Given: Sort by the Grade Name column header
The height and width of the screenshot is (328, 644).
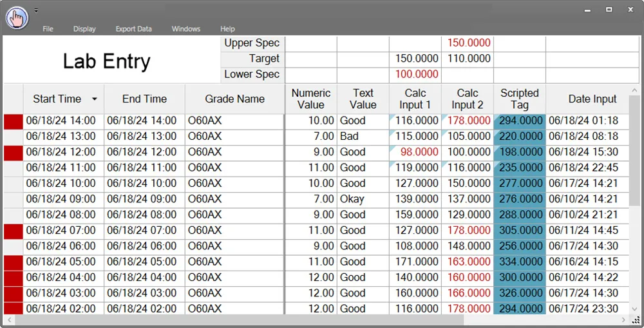Looking at the screenshot, I should (x=234, y=99).
